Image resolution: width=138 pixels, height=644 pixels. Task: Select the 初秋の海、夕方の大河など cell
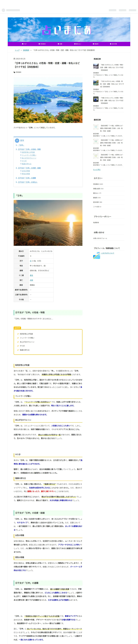point(41,270)
